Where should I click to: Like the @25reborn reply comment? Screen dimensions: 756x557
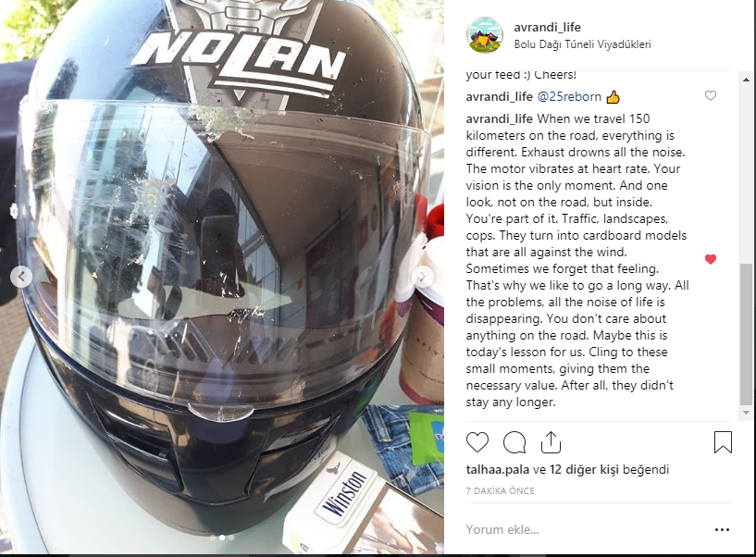(x=711, y=95)
